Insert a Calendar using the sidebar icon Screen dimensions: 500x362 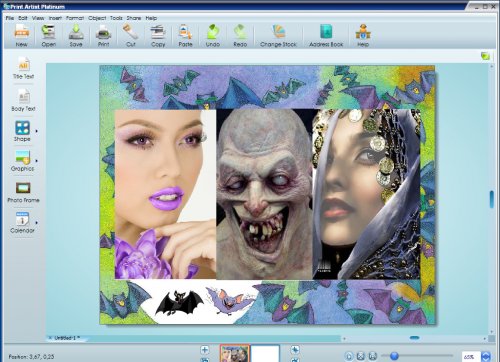[22, 219]
